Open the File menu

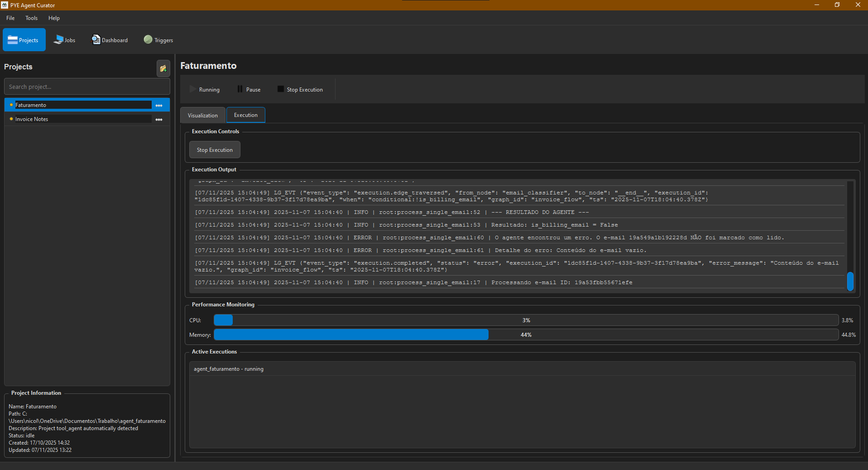point(10,18)
